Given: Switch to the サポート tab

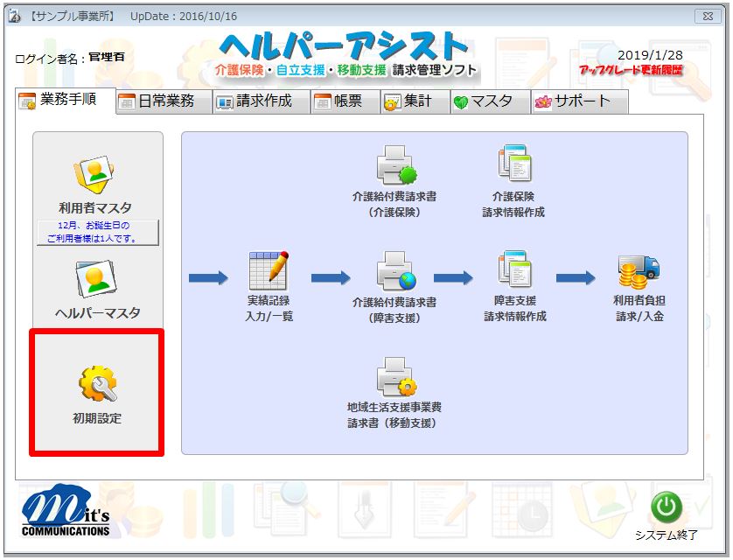Looking at the screenshot, I should coord(579,101).
